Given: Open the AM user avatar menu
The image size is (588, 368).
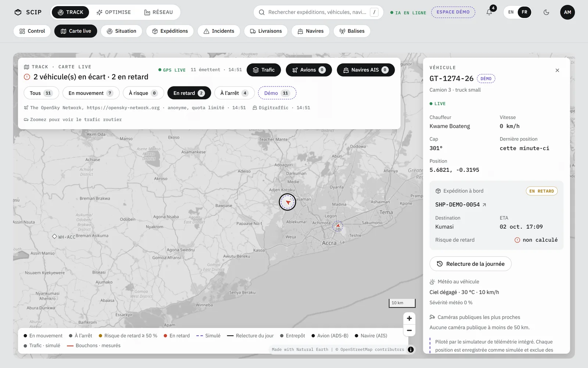Looking at the screenshot, I should point(567,12).
